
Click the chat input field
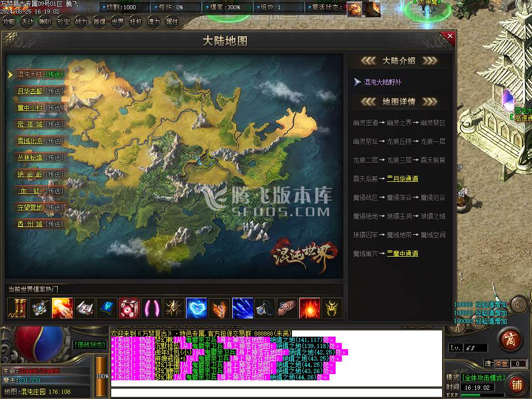click(x=276, y=393)
